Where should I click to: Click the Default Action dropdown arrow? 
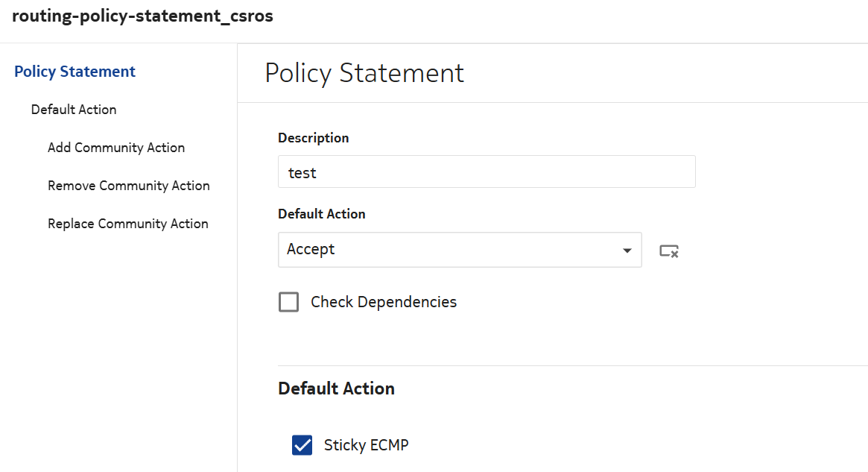(627, 251)
